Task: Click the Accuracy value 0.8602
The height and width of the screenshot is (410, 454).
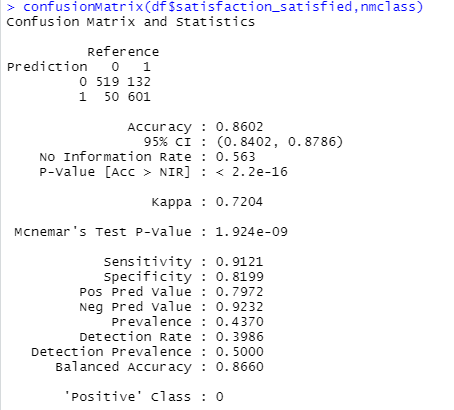Action: click(x=239, y=127)
